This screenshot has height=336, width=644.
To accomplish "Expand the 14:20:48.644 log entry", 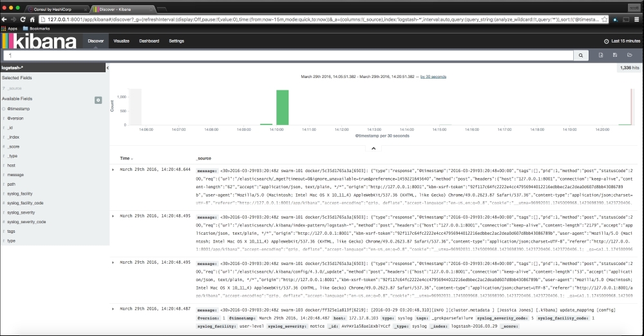I will [x=114, y=170].
